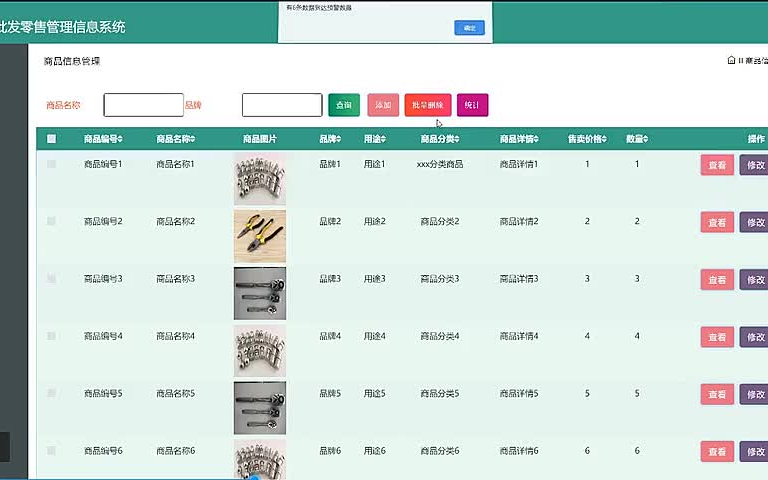Sort table by 品牌 column
This screenshot has width=768, height=480.
330,139
